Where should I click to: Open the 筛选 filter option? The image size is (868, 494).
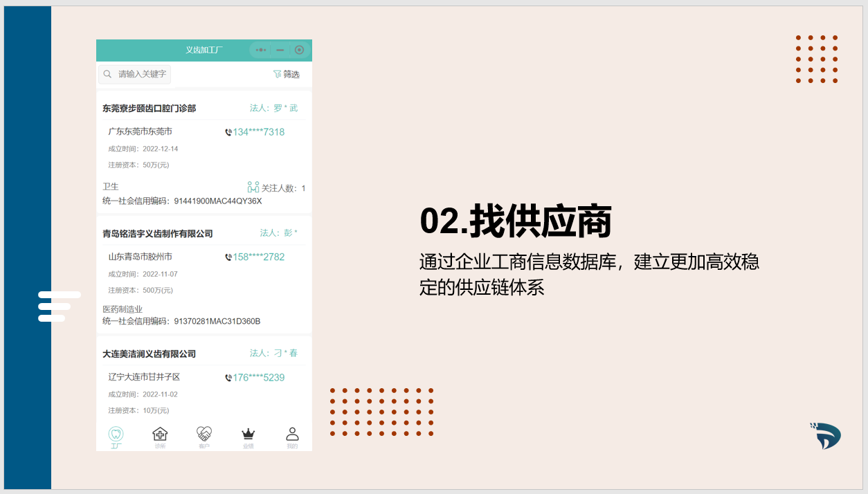[x=287, y=74]
